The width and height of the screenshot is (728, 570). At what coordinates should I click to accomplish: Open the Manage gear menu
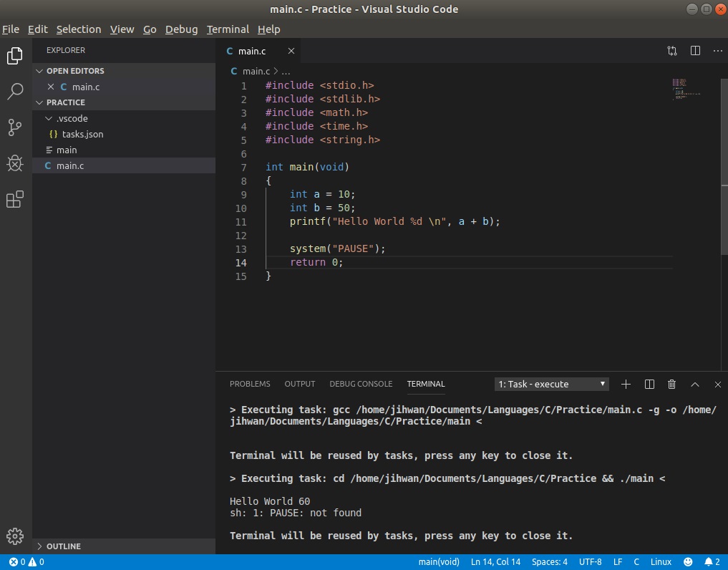[x=15, y=536]
